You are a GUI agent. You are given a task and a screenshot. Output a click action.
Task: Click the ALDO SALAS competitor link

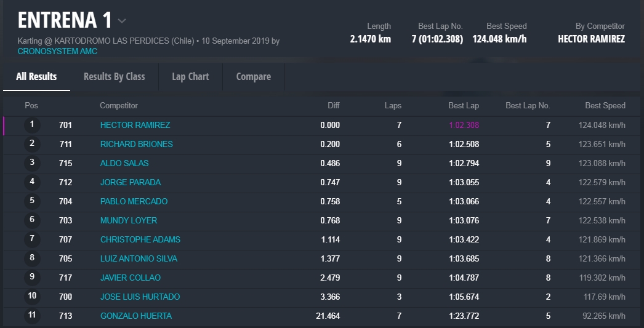[x=124, y=163]
